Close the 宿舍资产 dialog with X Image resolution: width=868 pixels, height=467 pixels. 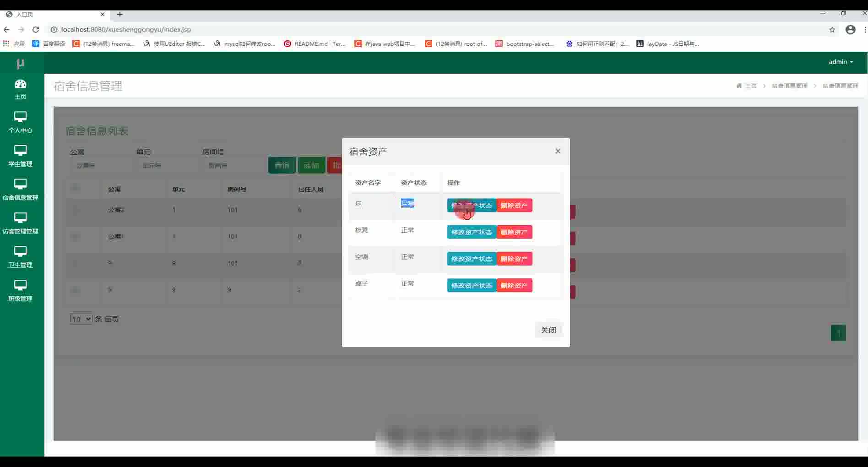[x=558, y=151]
